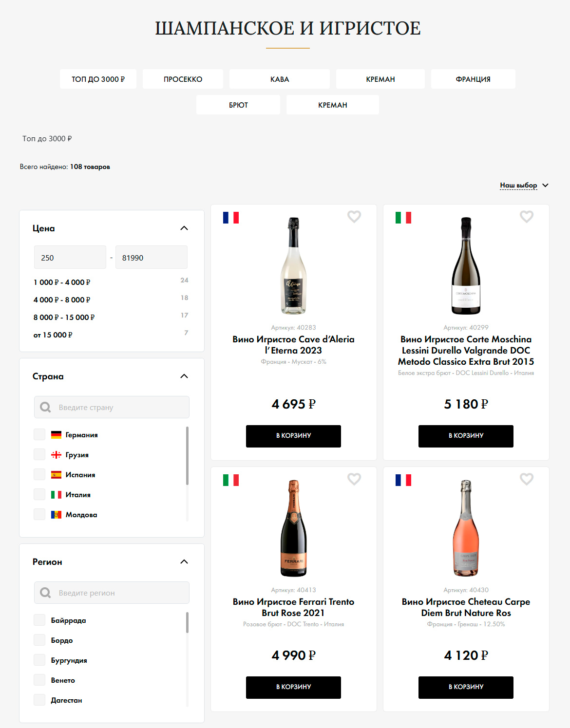Click the country list scrollbar
This screenshot has width=570, height=728.
[187, 455]
